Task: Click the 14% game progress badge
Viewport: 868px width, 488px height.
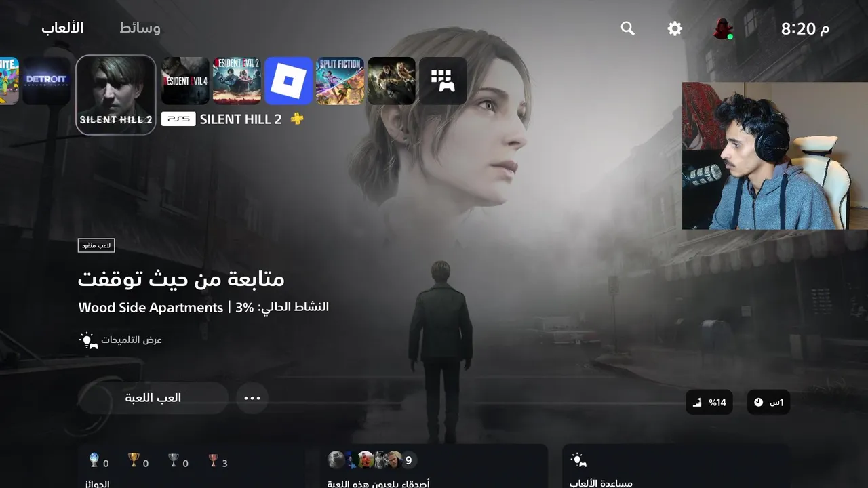Action: point(709,403)
